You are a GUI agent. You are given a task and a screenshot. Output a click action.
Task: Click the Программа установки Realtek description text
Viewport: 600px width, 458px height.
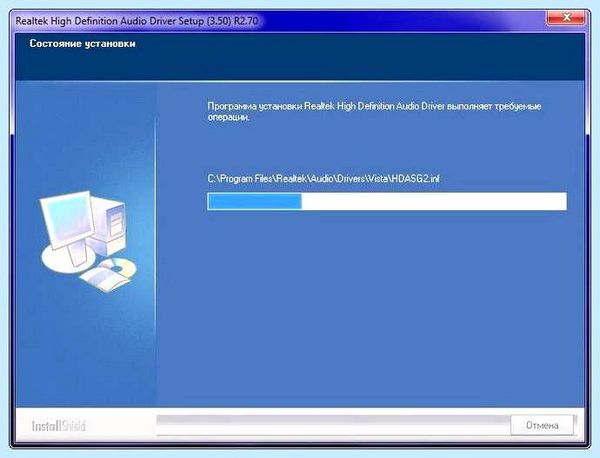point(374,111)
